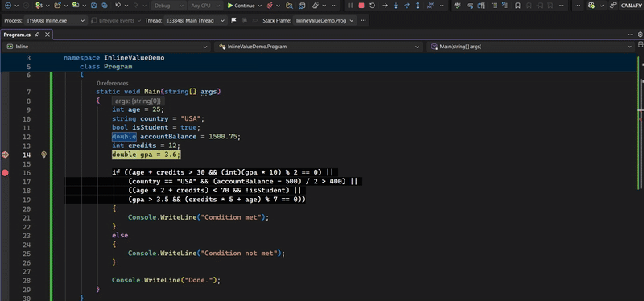Viewport: 644px width, 301px height.
Task: Click the else keyword on line 23
Action: point(120,236)
